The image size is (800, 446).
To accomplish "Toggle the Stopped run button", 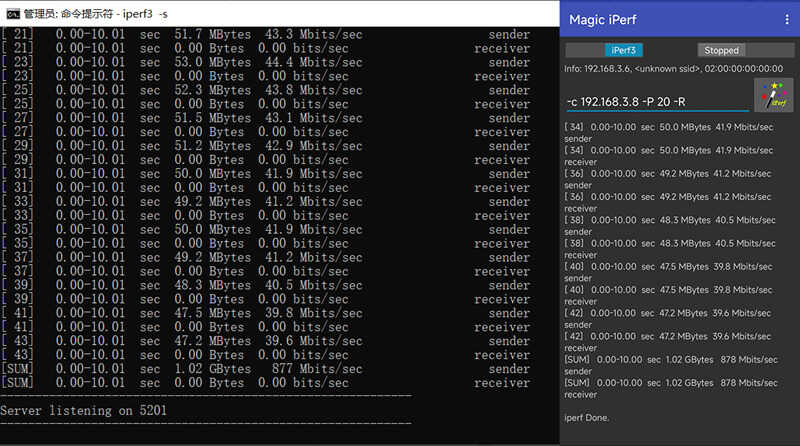I will (x=721, y=50).
